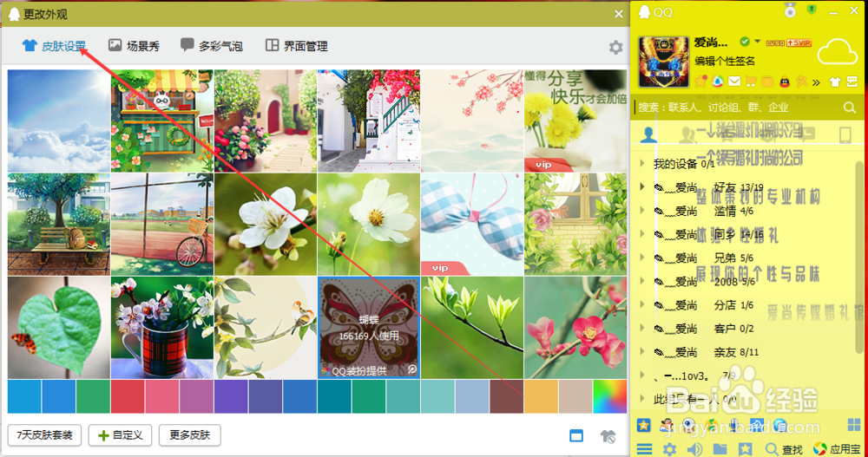Screen dimensions: 868x457
Task: Open appearance settings gear in 更改外观 window
Action: pyautogui.click(x=615, y=48)
